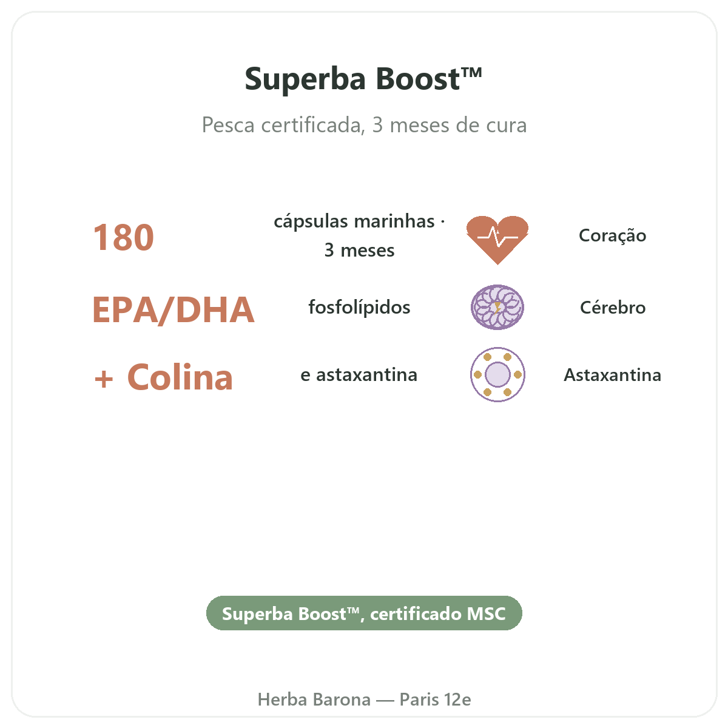Click the fosfolípidos description text
Viewport: 728px width, 728px height.
pyautogui.click(x=359, y=308)
